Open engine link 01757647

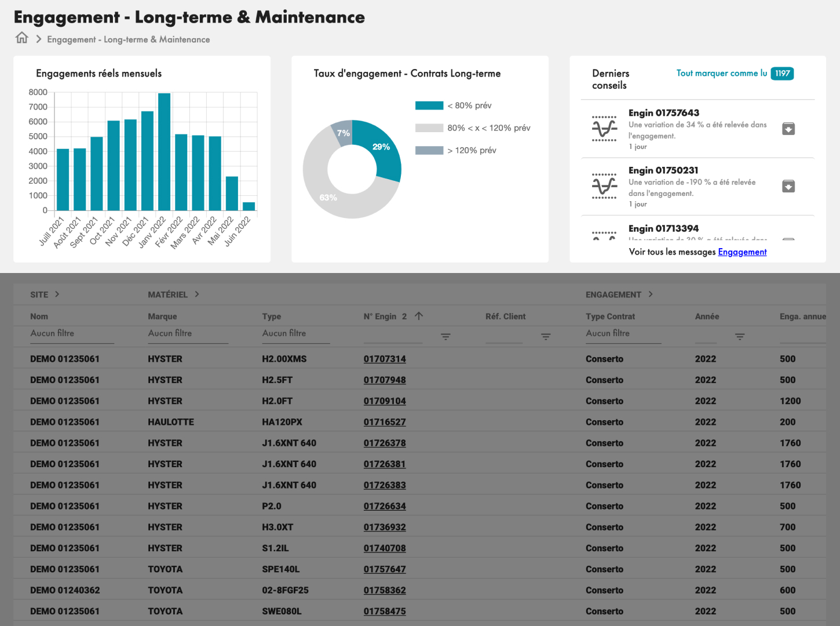pos(385,569)
